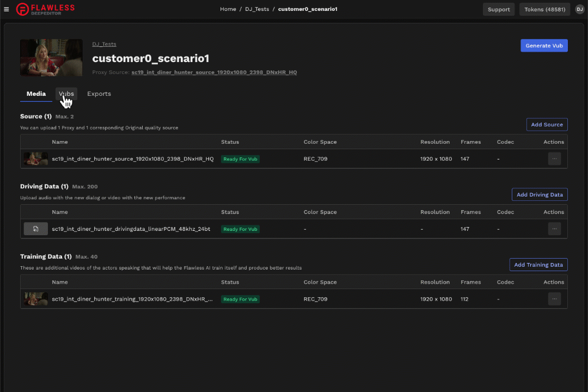The height and width of the screenshot is (392, 588).
Task: Click the Codec header in Source table
Action: coord(505,142)
